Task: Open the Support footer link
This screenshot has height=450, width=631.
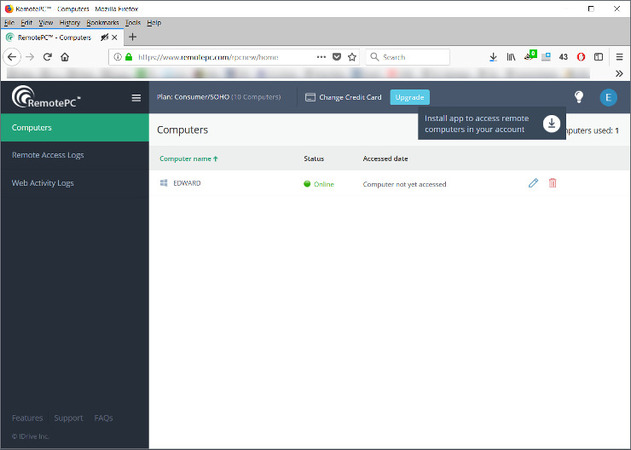Action: pyautogui.click(x=68, y=418)
